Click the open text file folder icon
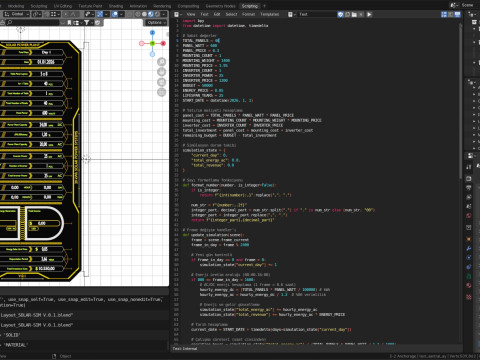Screen dimensions: 480x360 point(354,14)
